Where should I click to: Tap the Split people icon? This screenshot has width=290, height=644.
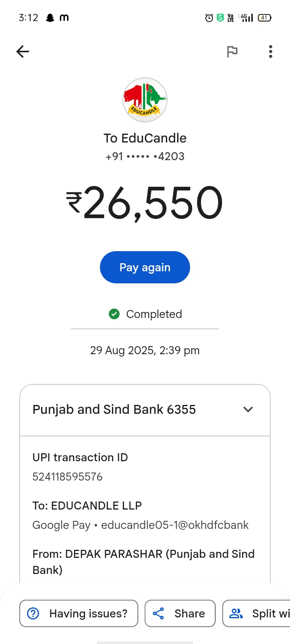pyautogui.click(x=236, y=613)
